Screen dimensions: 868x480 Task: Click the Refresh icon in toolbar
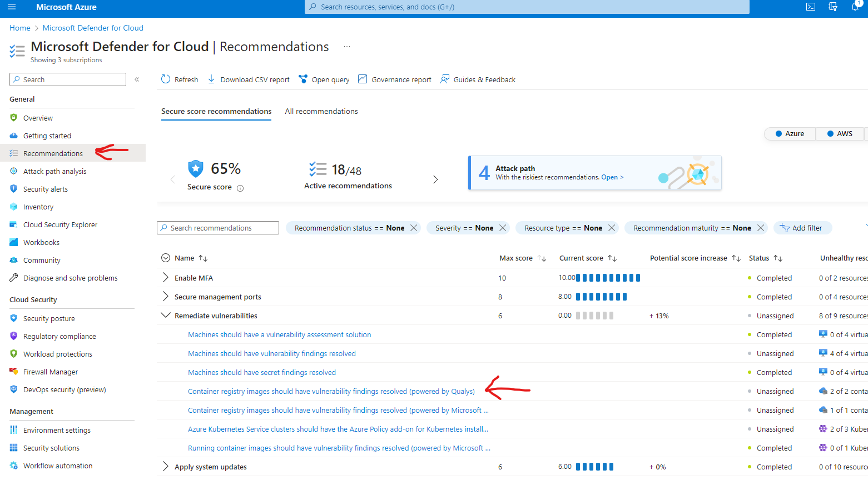tap(166, 79)
